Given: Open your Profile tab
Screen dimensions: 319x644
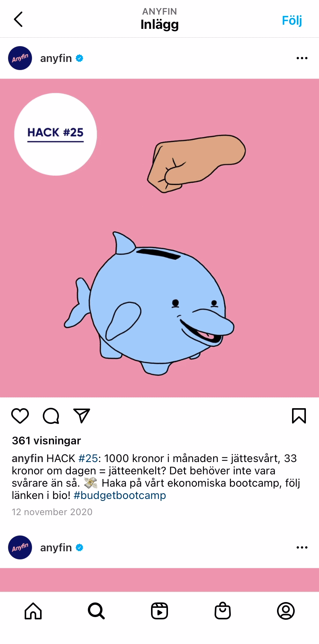Looking at the screenshot, I should tap(286, 611).
